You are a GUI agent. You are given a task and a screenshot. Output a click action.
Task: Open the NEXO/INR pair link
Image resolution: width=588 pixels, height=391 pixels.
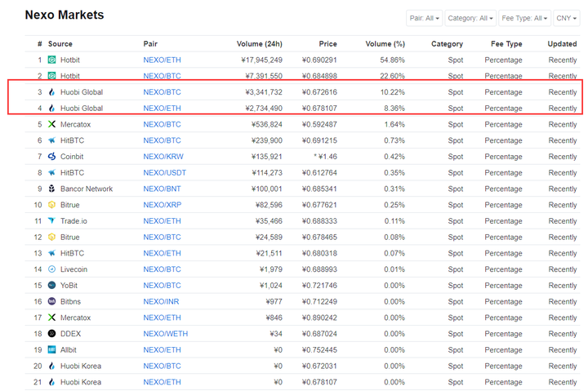point(161,302)
